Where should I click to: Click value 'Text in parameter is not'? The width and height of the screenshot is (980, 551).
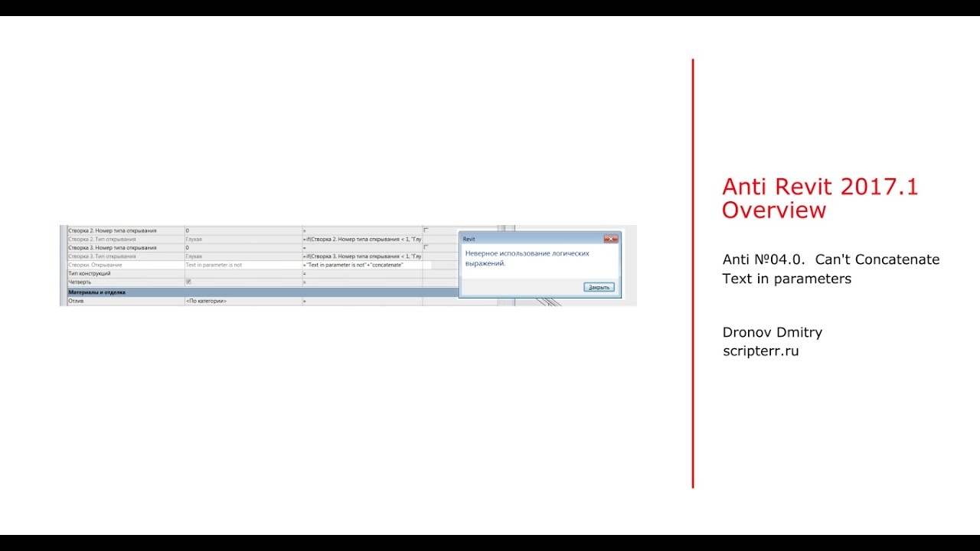point(214,265)
